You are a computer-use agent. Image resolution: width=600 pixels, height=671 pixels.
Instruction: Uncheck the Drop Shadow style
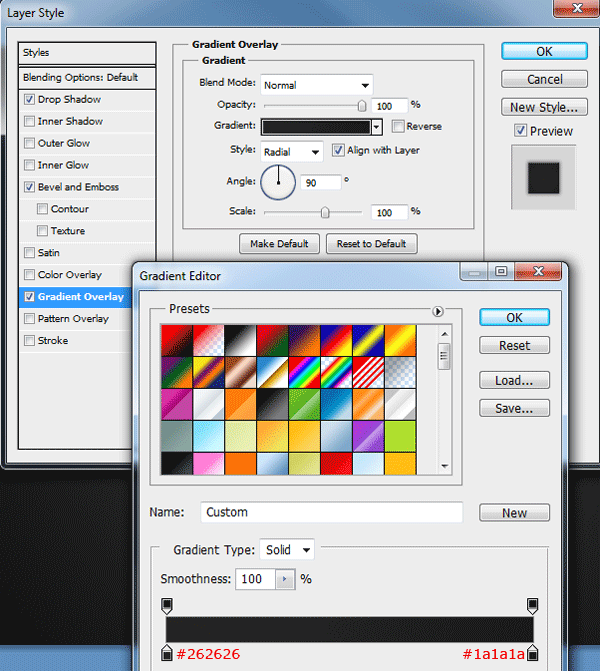(x=29, y=99)
